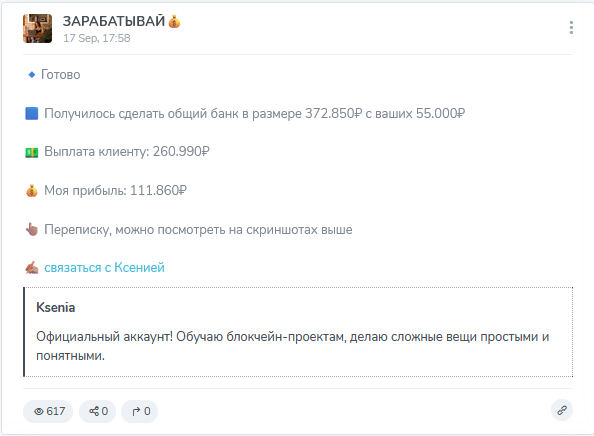The width and height of the screenshot is (594, 436).
Task: Copy the post permalink via chain icon
Action: point(562,410)
